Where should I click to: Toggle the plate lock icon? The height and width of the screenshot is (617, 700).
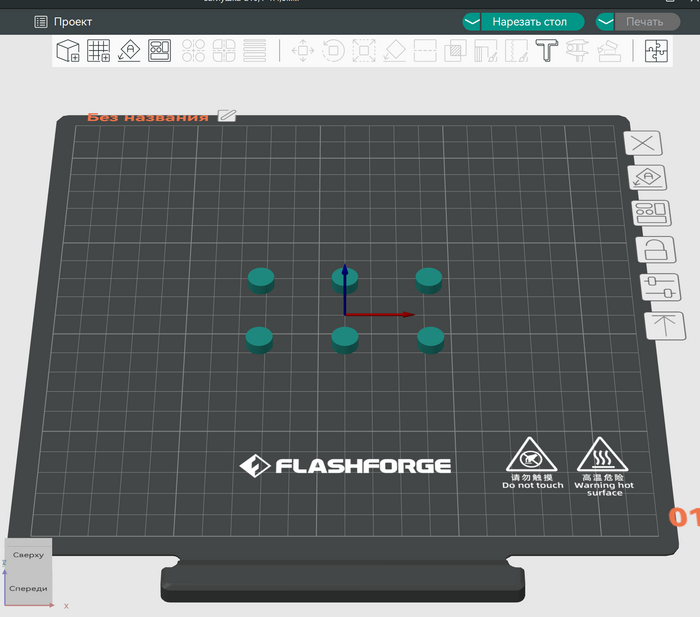653,250
